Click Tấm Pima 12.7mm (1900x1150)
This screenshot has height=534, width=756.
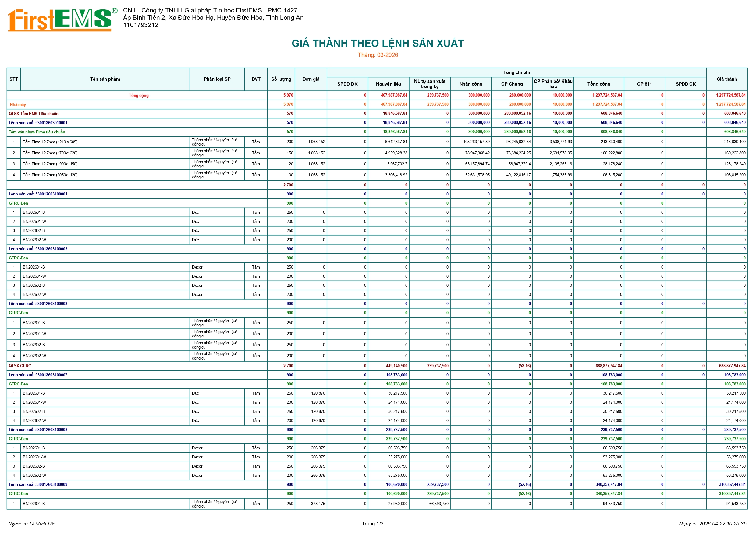(x=50, y=164)
